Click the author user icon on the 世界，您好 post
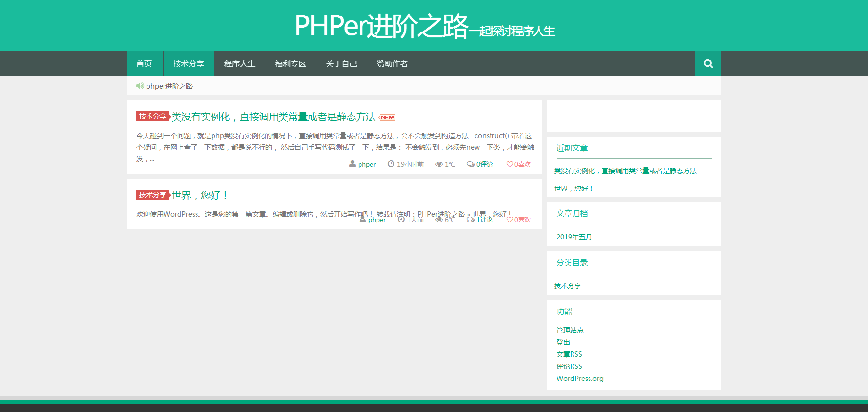 (x=362, y=220)
